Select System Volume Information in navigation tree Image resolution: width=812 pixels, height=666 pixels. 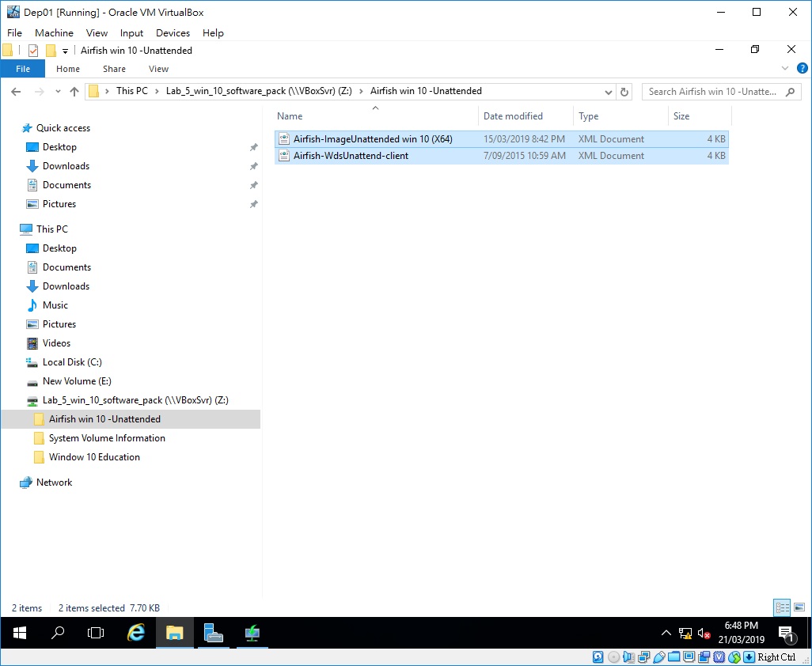click(107, 437)
